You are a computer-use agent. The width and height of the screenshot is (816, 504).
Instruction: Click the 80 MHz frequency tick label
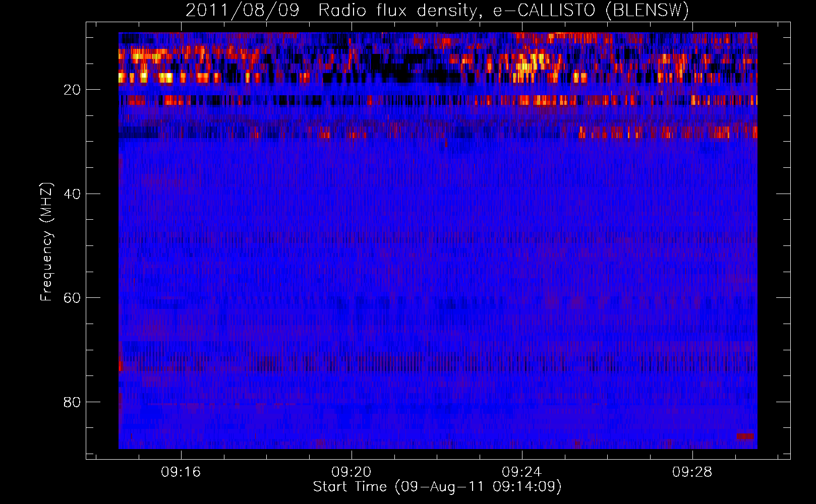point(72,402)
